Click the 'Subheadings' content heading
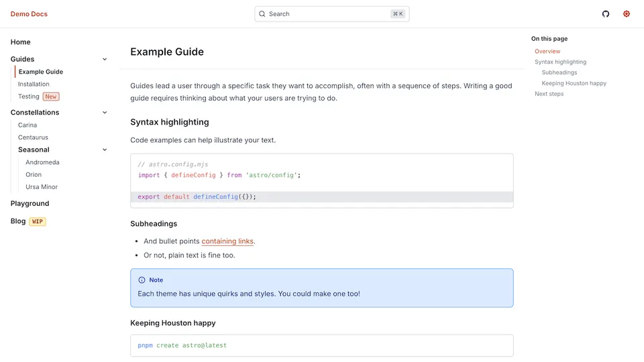This screenshot has width=644, height=362. coord(154,224)
